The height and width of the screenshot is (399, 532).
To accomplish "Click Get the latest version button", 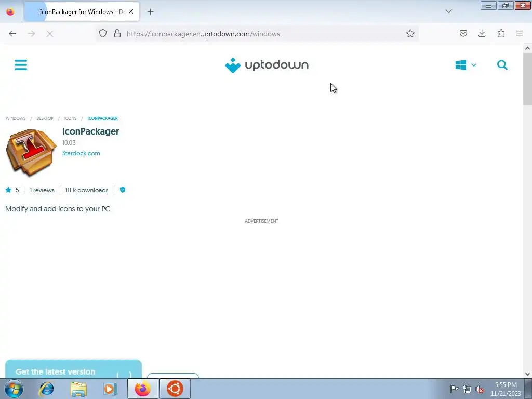I will click(73, 369).
